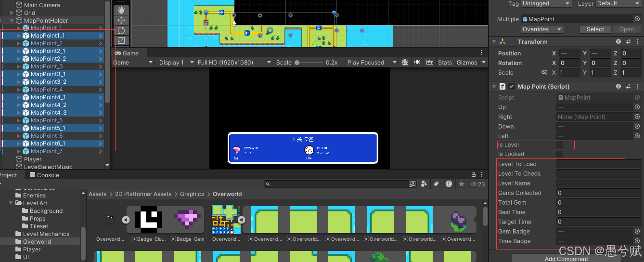Open Map Point script help icon
This screenshot has width=644, height=262.
point(618,86)
